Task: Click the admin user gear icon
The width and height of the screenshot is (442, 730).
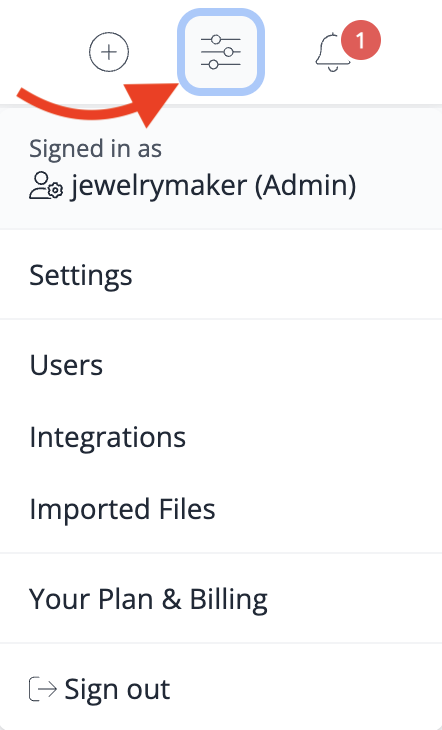Action: pyautogui.click(x=46, y=186)
